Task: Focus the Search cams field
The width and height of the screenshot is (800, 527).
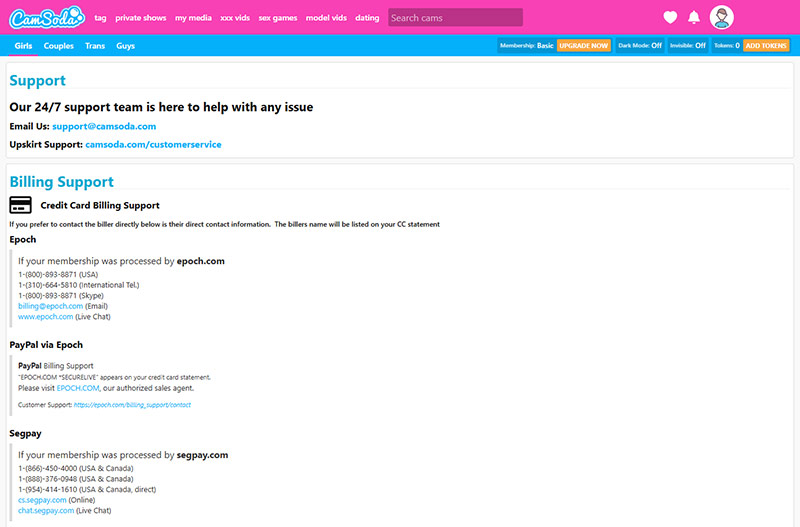Action: point(455,17)
